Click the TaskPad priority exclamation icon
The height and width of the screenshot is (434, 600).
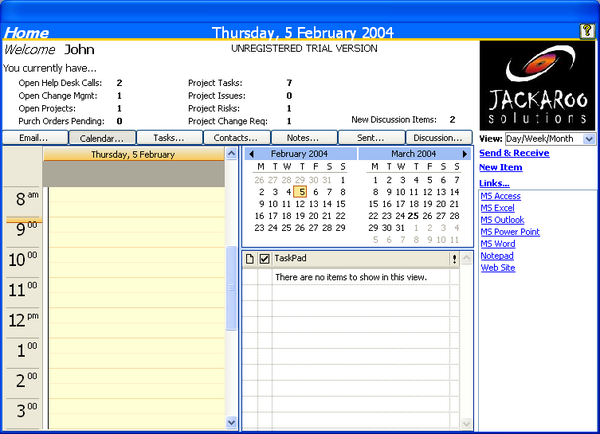pyautogui.click(x=454, y=259)
